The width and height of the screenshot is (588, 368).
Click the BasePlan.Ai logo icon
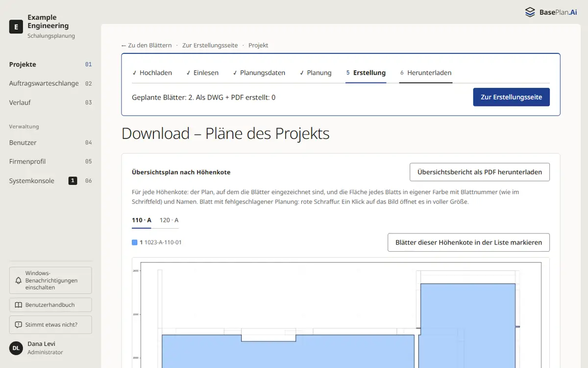530,12
